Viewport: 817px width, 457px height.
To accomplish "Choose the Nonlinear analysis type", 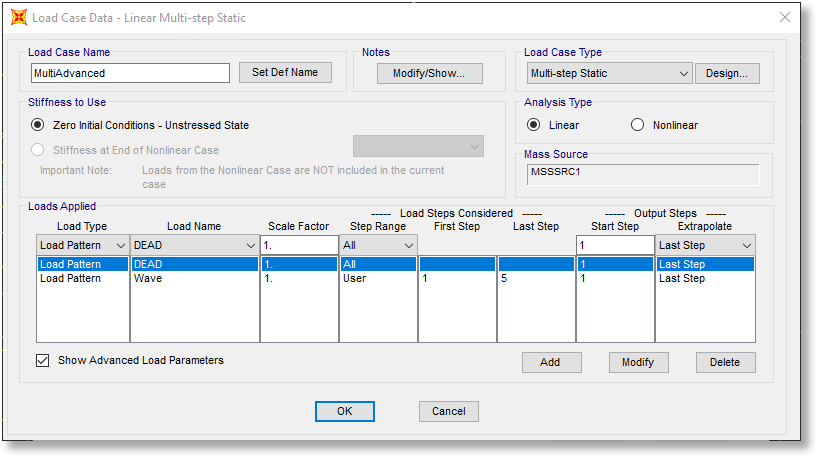I will 638,125.
